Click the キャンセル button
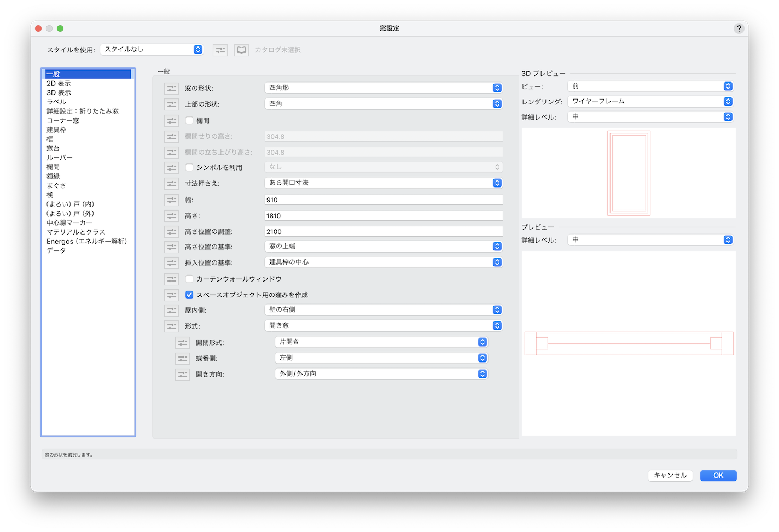The width and height of the screenshot is (779, 532). tap(670, 476)
